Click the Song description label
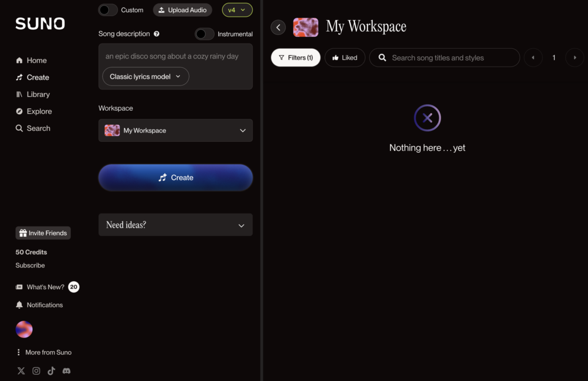This screenshot has width=588, height=381. (x=124, y=34)
